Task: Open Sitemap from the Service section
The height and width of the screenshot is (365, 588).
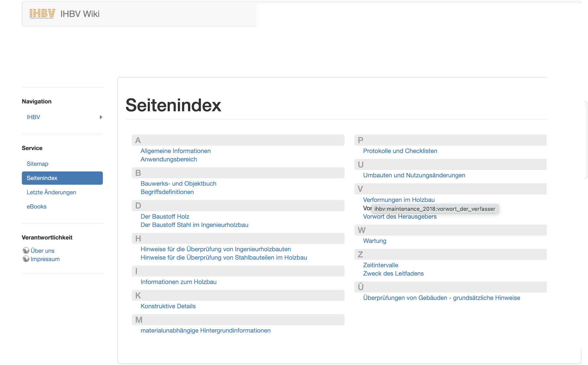Action: (37, 164)
